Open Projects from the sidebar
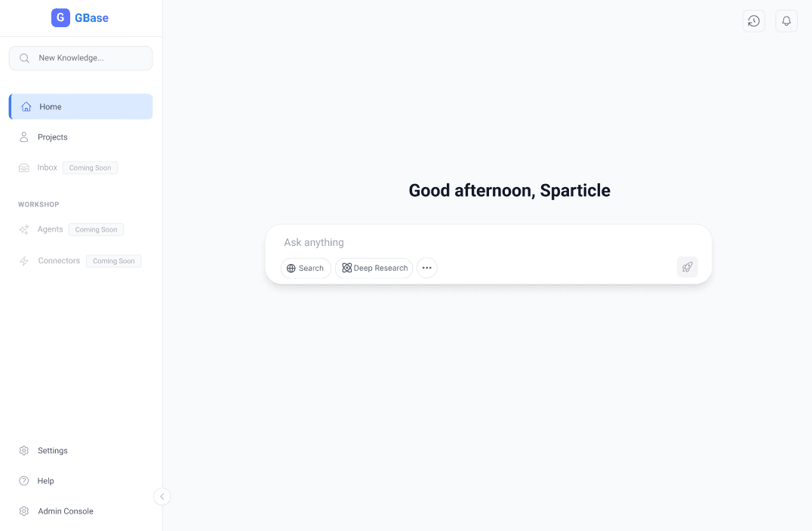812x531 pixels. tap(53, 137)
